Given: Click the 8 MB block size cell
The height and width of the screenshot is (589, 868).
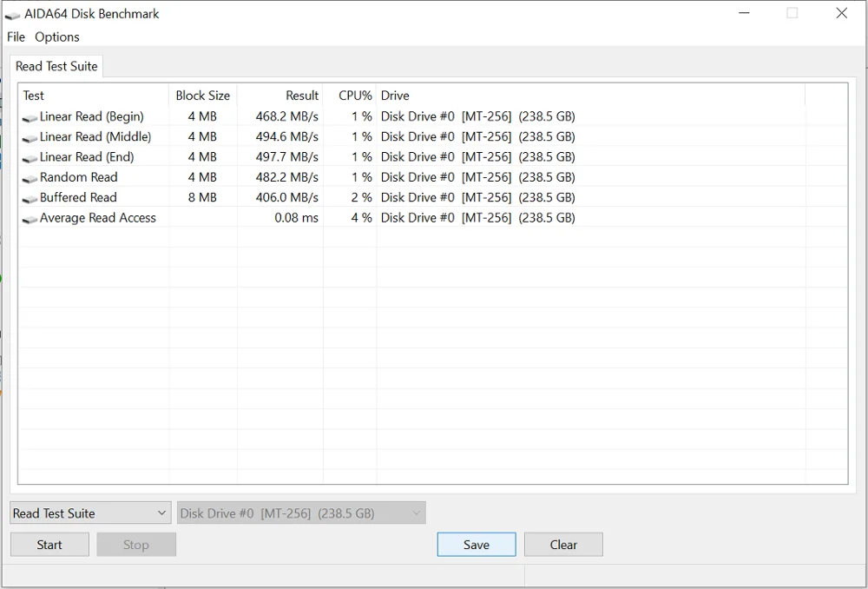Looking at the screenshot, I should (x=202, y=197).
